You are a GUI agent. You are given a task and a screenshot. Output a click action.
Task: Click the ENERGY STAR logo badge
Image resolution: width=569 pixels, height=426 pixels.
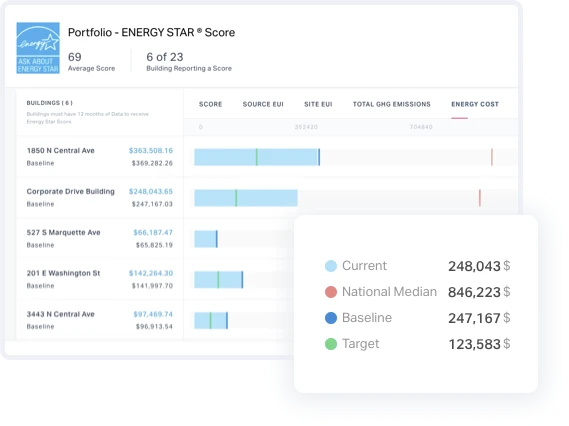pos(38,48)
